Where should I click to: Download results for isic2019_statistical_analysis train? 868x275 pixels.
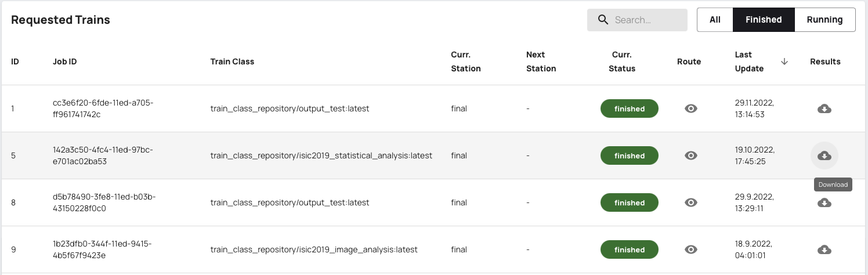tap(824, 155)
